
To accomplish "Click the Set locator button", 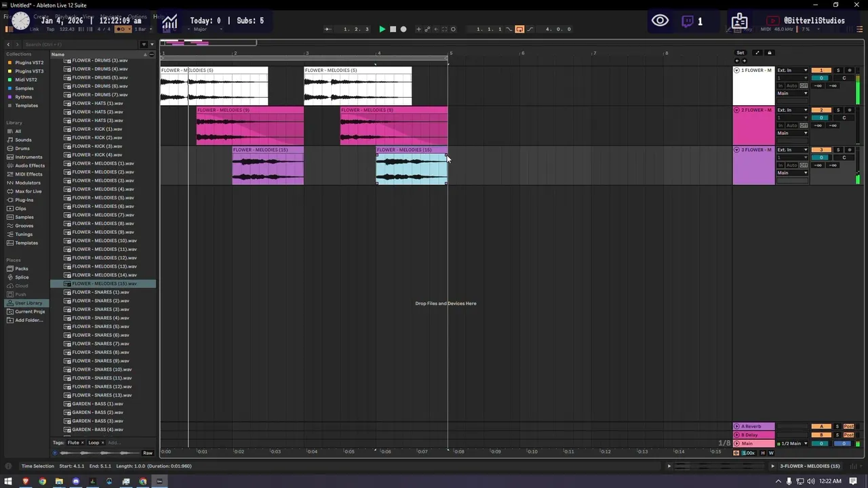I will [740, 53].
